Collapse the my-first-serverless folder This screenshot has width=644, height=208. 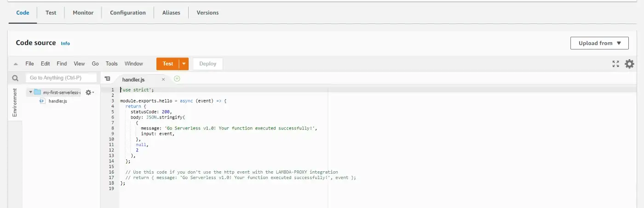click(x=30, y=92)
